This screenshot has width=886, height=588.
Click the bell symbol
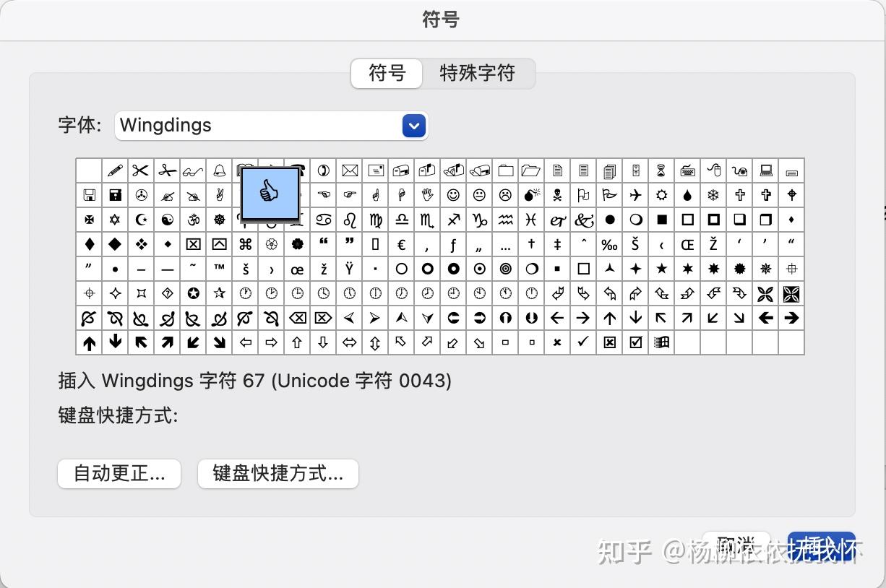219,170
